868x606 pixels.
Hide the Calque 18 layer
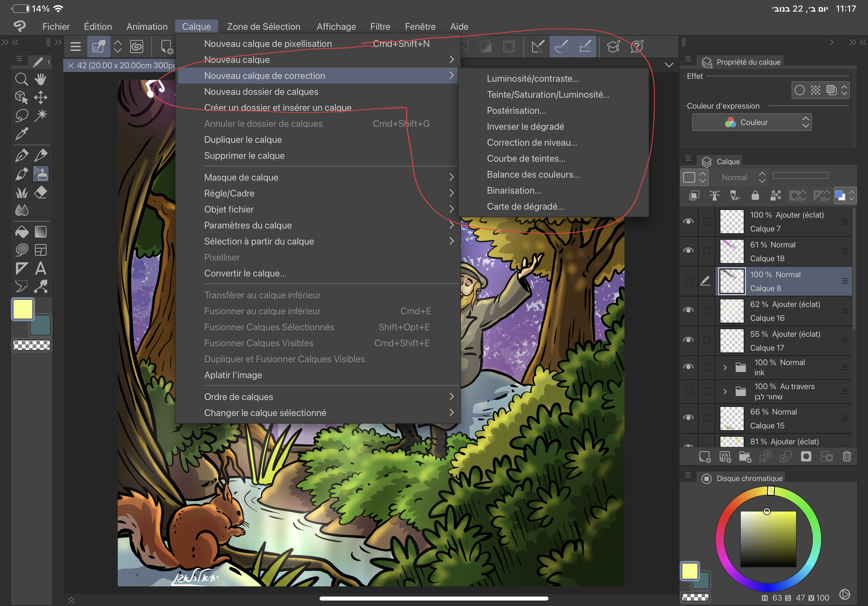(x=688, y=251)
